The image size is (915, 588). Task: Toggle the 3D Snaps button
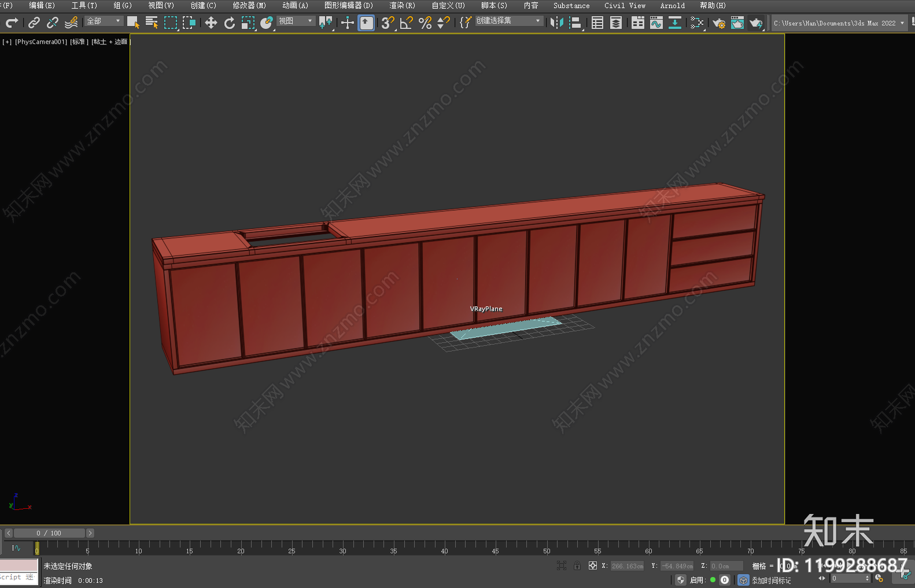(x=388, y=23)
